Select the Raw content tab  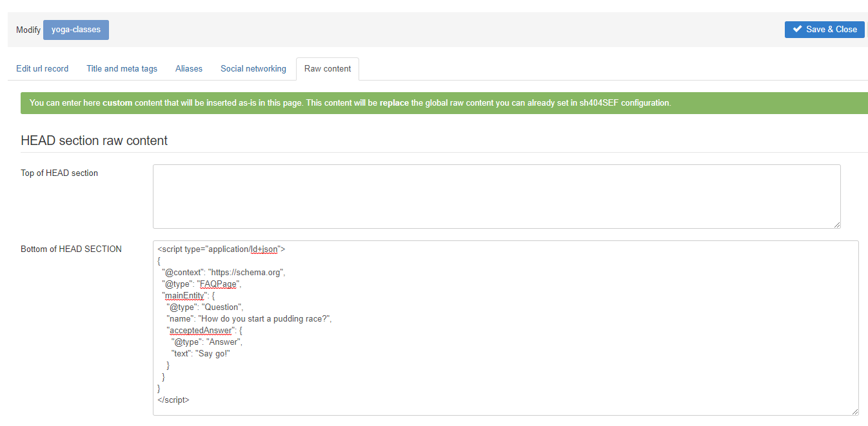pyautogui.click(x=328, y=69)
